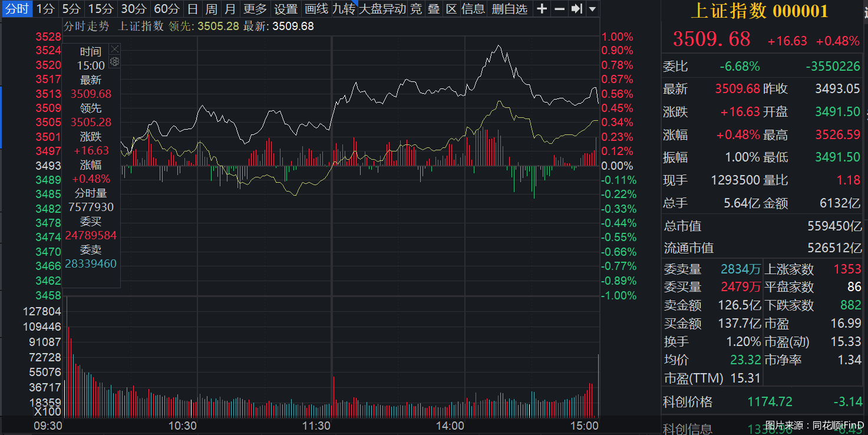This screenshot has height=435, width=868.
Task: Close the floating quote info box
Action: pyautogui.click(x=115, y=49)
